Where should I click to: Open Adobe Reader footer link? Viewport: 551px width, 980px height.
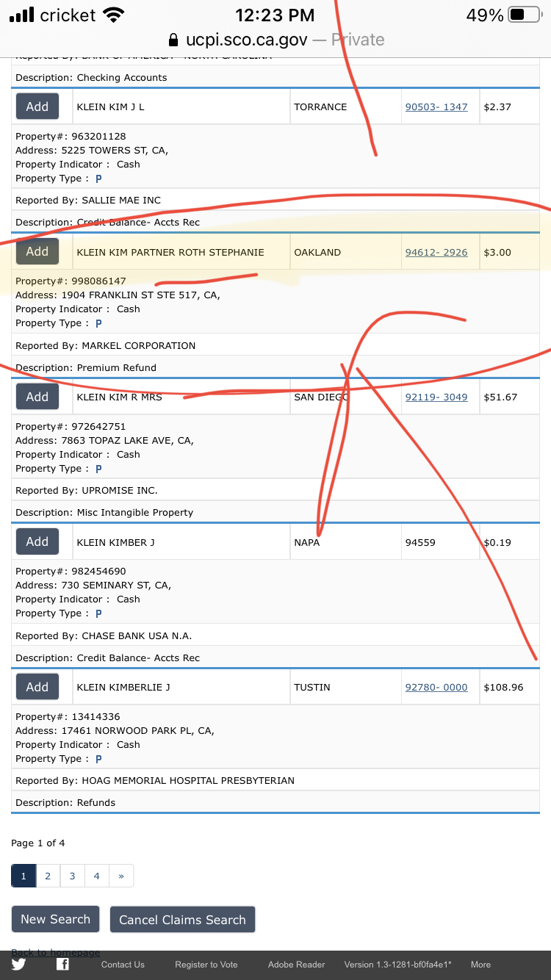coord(296,965)
